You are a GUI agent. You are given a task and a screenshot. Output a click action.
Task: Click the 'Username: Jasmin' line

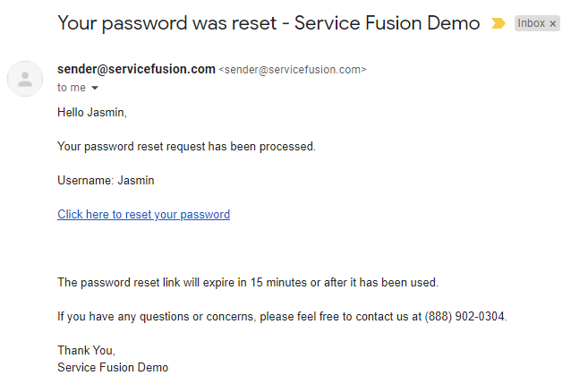(106, 181)
